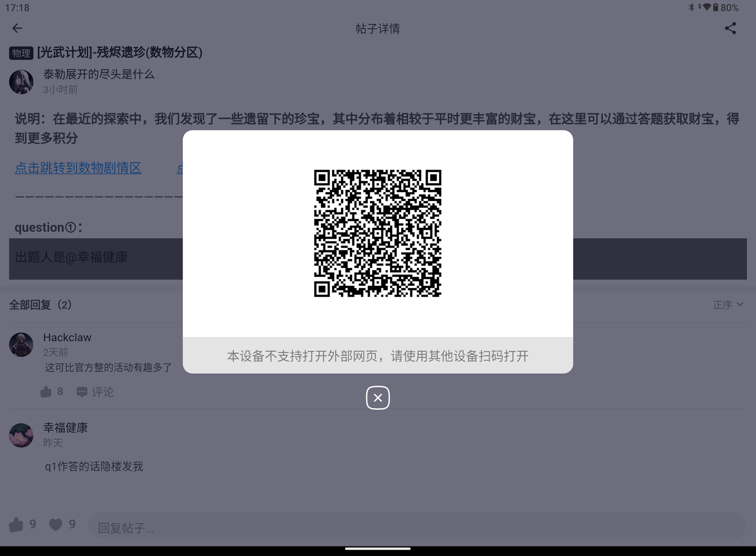Open username Hackclaw
This screenshot has height=556, width=756.
[x=67, y=337]
